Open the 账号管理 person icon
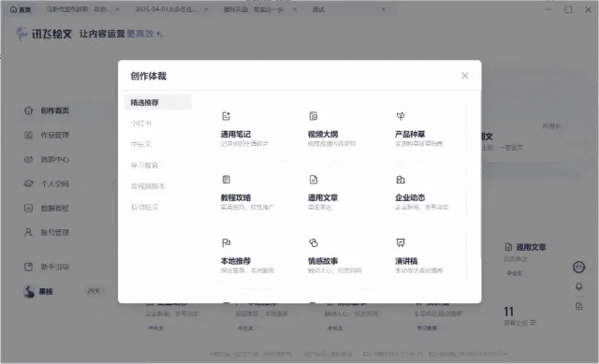 [x=29, y=232]
